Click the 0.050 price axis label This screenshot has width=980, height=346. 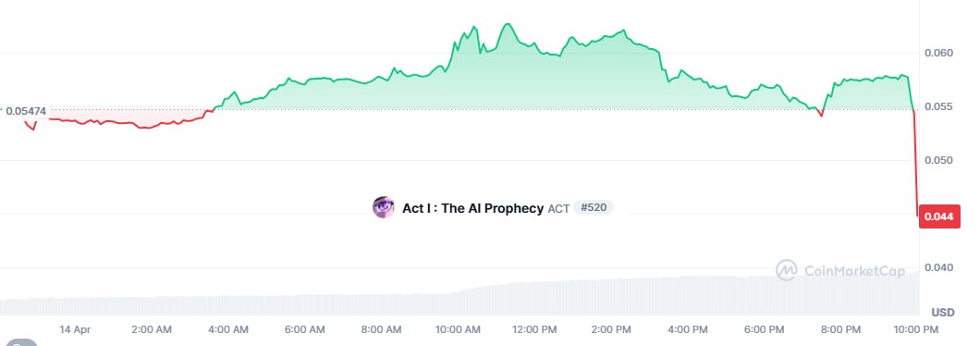click(938, 160)
